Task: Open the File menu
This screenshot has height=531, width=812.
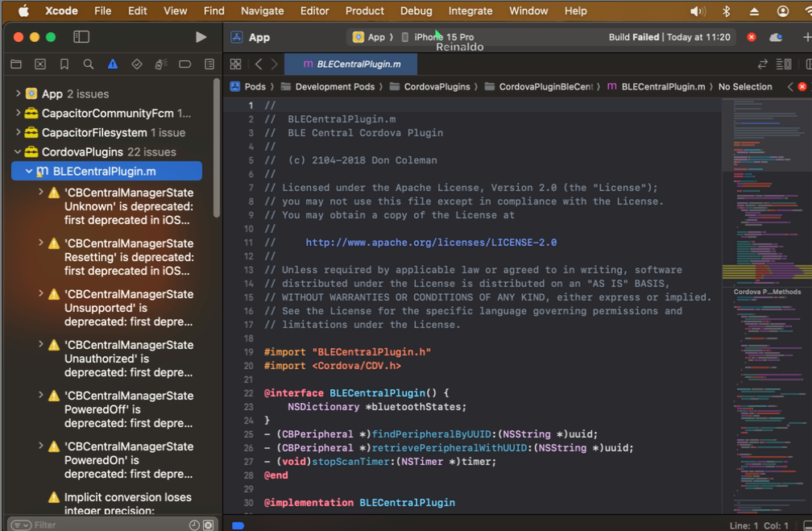Action: [102, 10]
